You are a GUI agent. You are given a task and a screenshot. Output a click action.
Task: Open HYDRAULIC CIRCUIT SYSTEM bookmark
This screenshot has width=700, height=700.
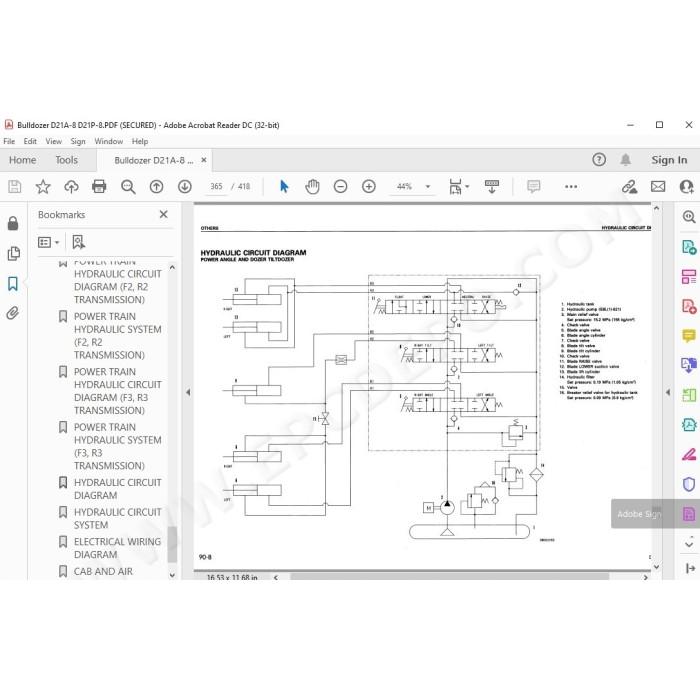pos(117,518)
